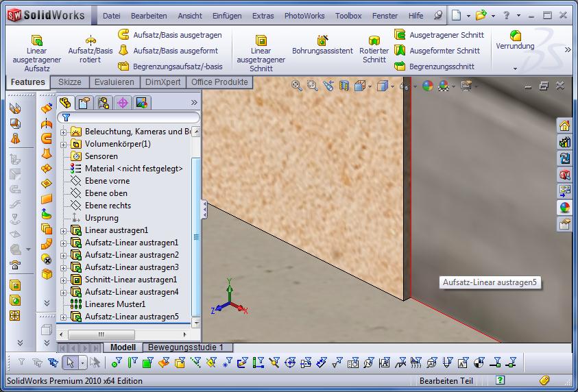Open the Verrundung dropdown arrow

[x=515, y=69]
